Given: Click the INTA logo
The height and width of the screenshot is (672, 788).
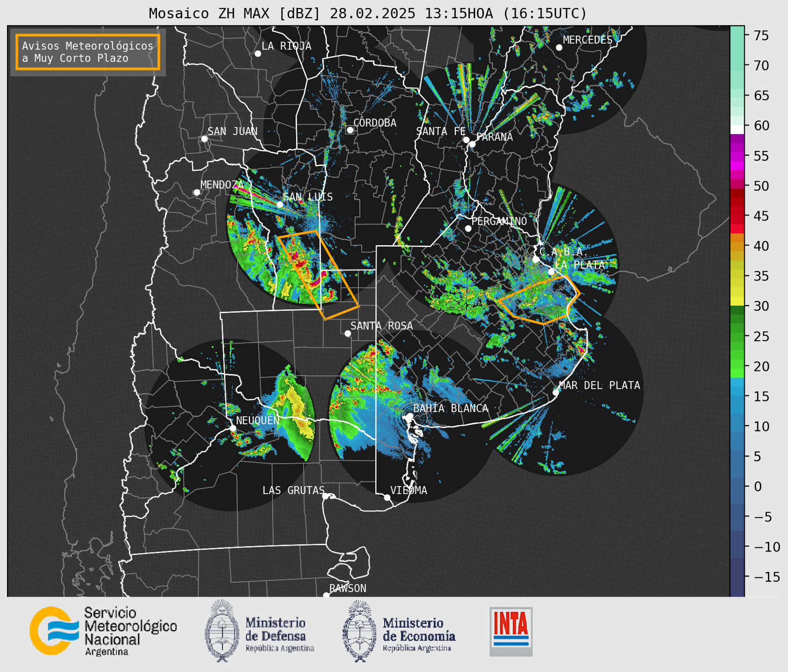Looking at the screenshot, I should point(511,631).
